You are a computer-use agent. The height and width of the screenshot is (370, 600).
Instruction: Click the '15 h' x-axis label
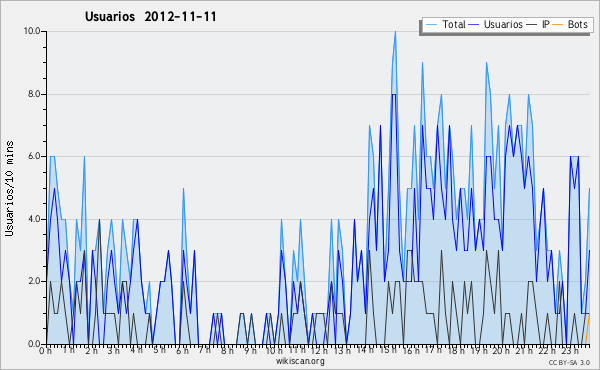pos(388,350)
